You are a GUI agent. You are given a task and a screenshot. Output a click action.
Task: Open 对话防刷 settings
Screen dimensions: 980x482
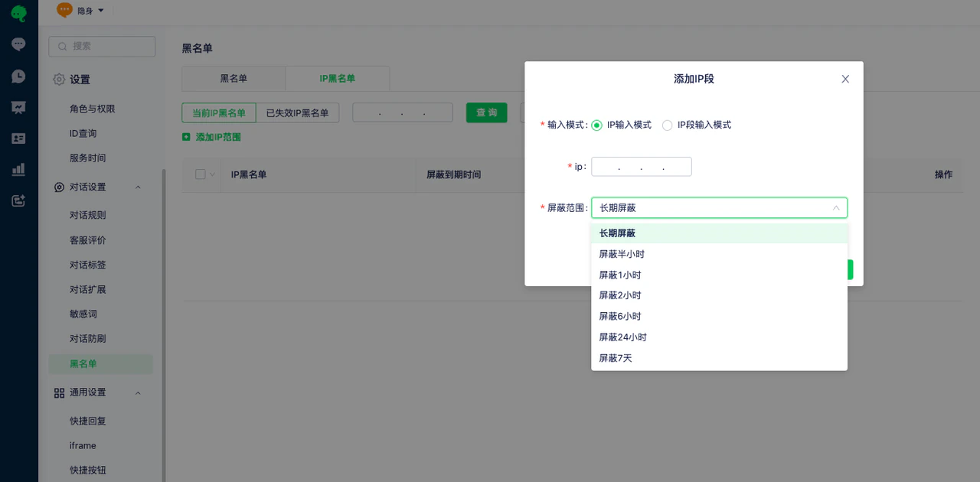pos(88,338)
